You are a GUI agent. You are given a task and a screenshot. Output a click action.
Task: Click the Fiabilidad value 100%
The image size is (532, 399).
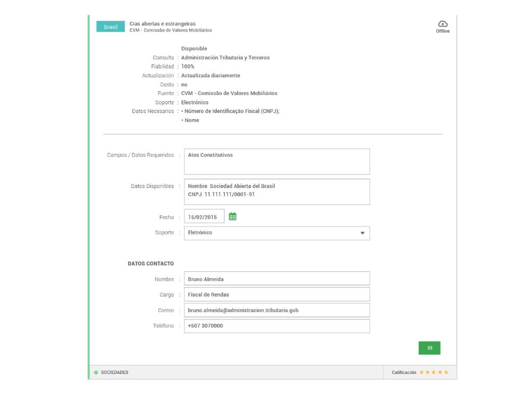[188, 66]
